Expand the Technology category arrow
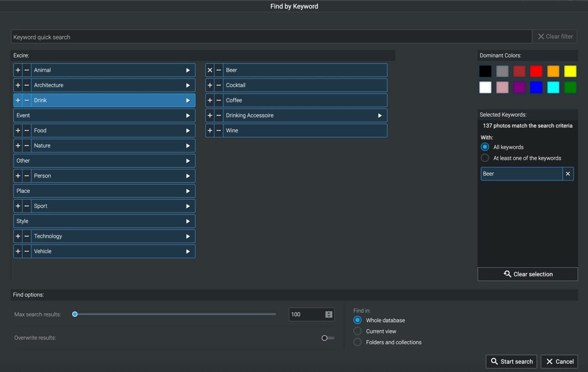 tap(188, 236)
